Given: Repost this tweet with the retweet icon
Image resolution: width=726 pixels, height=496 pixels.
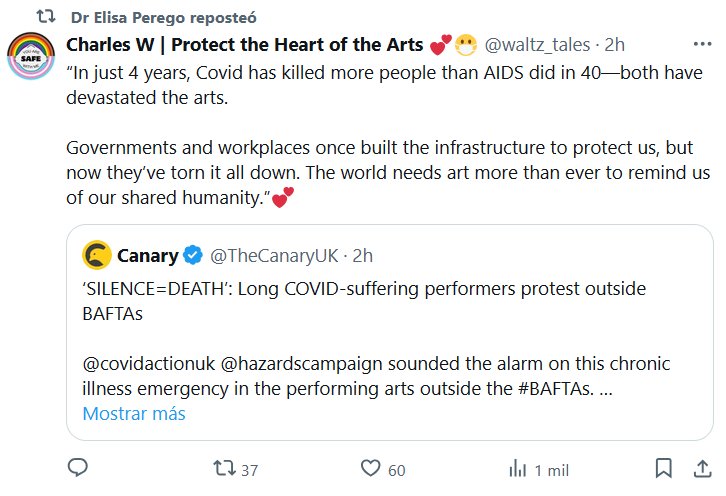Looking at the screenshot, I should [x=224, y=468].
